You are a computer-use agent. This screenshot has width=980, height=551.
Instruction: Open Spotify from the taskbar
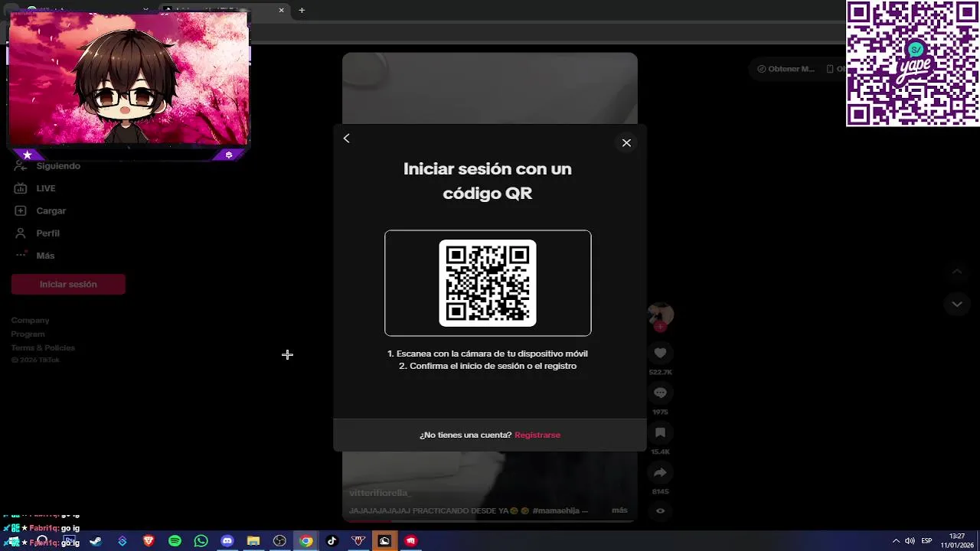(x=175, y=541)
